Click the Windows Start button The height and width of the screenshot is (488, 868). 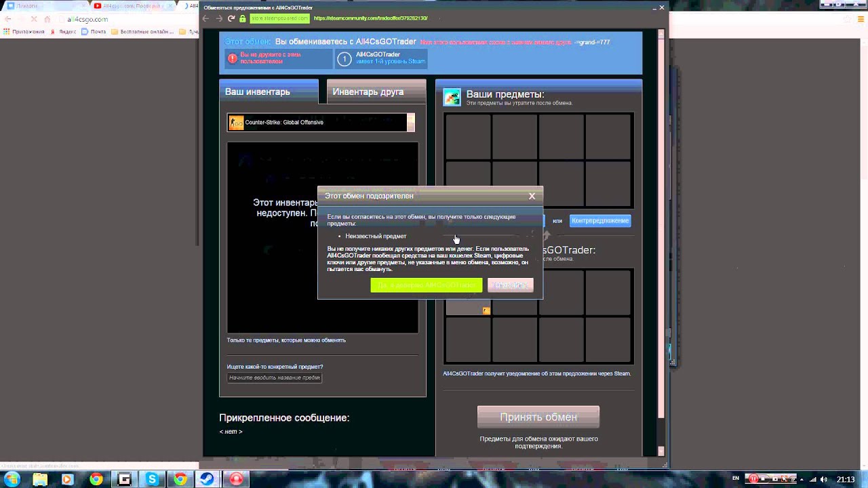[x=12, y=479]
